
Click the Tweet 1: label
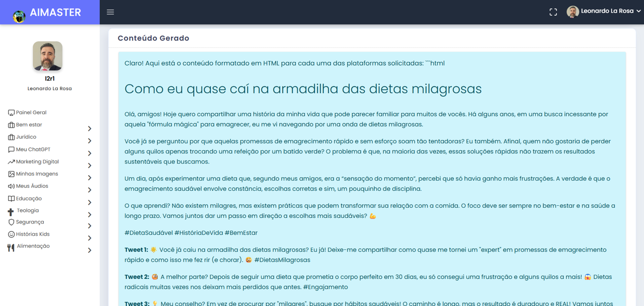(136, 250)
